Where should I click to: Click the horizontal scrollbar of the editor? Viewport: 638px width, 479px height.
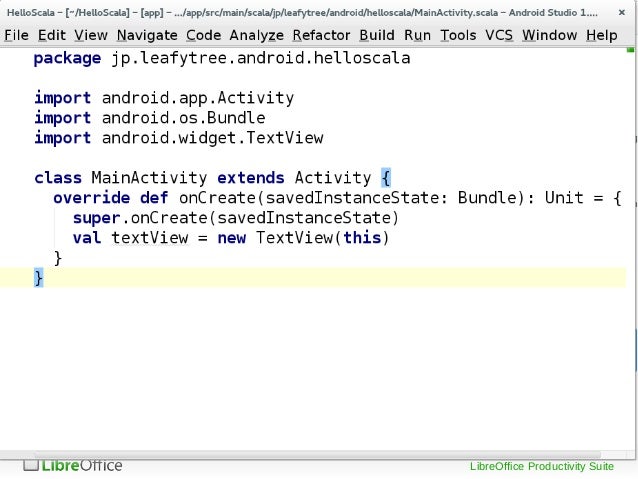pos(317,455)
